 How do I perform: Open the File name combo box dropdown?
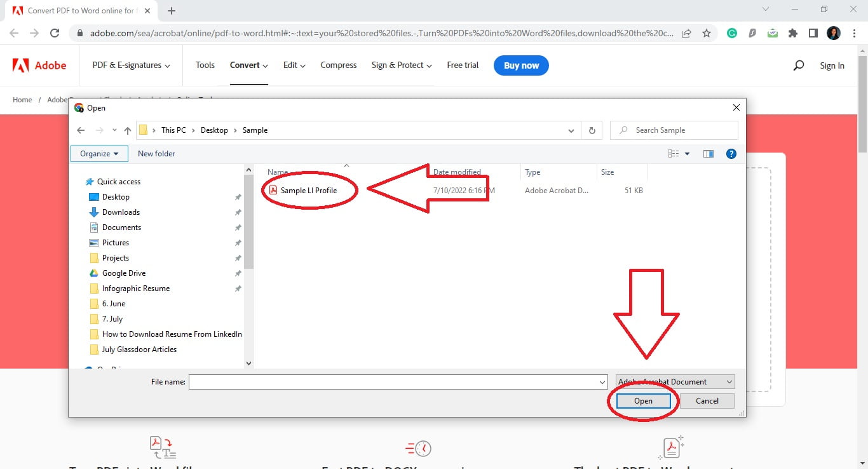[x=602, y=382]
